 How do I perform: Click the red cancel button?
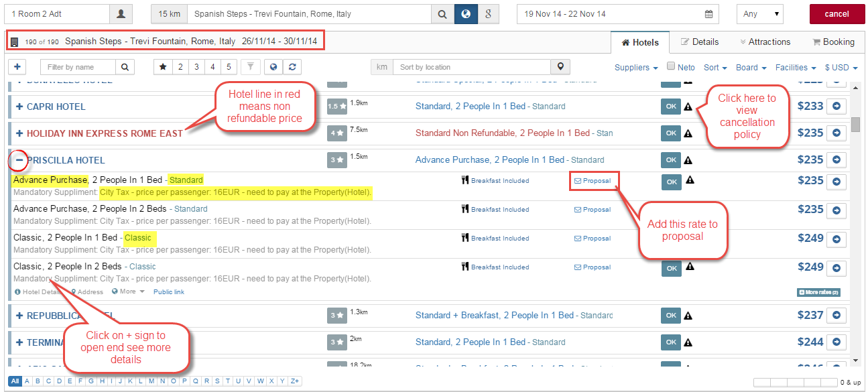coord(836,14)
